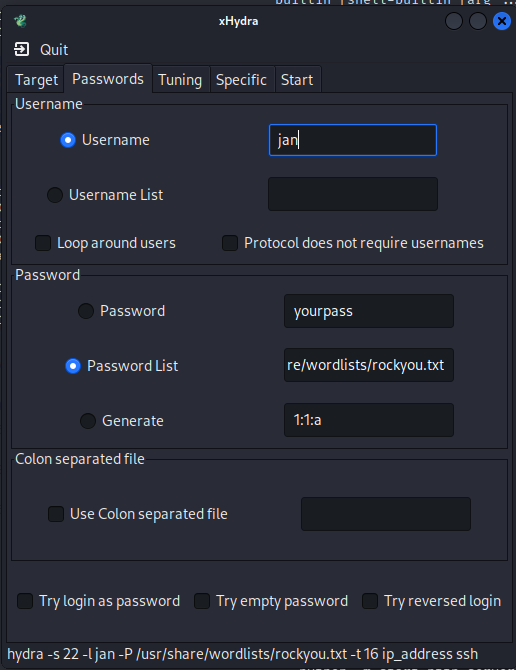Click the rockyou.txt password list field

pyautogui.click(x=369, y=365)
